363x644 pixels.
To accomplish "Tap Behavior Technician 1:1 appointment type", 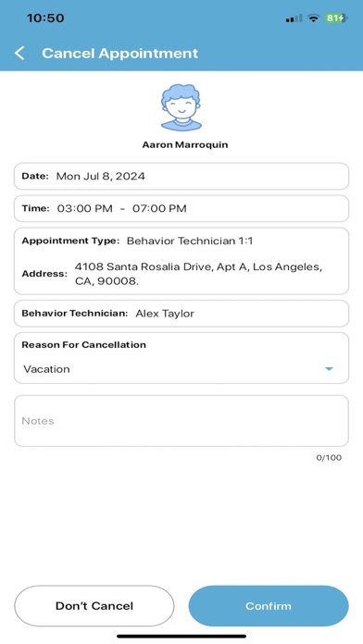I will click(190, 241).
